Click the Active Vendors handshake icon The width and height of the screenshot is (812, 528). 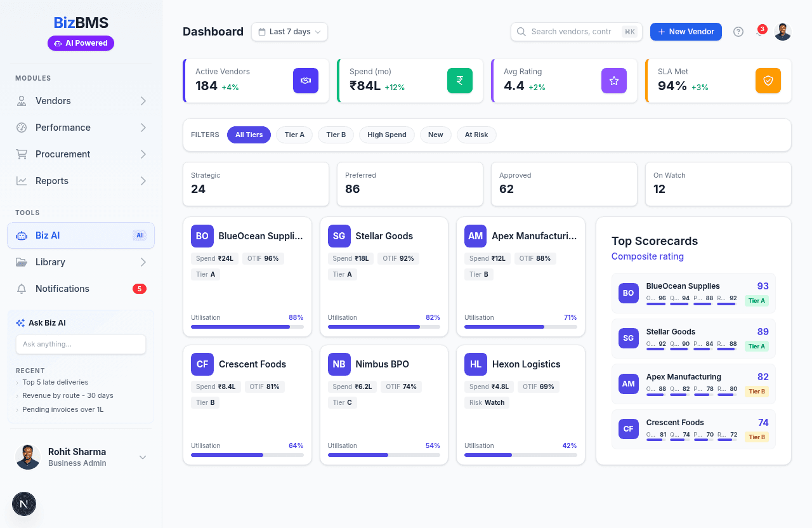(x=305, y=81)
